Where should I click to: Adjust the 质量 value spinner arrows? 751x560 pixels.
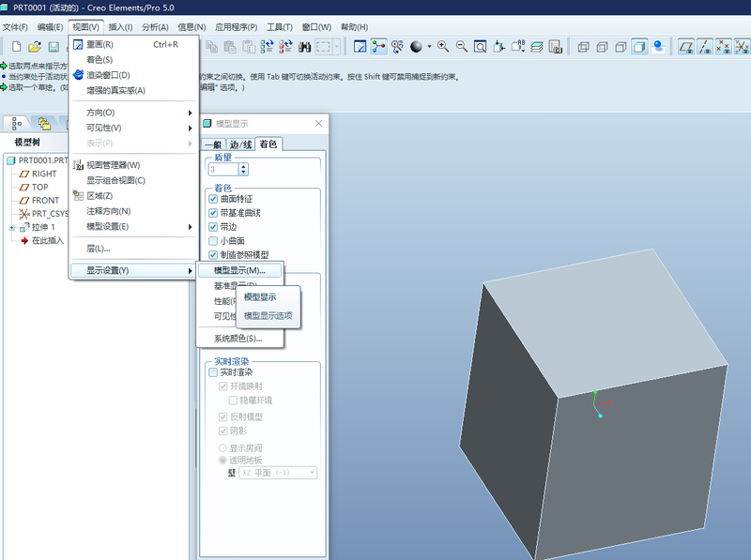243,169
